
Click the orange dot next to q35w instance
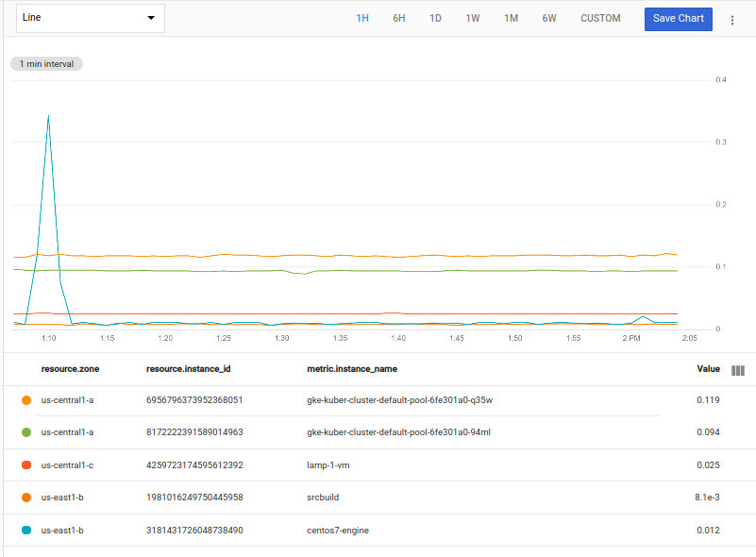27,399
